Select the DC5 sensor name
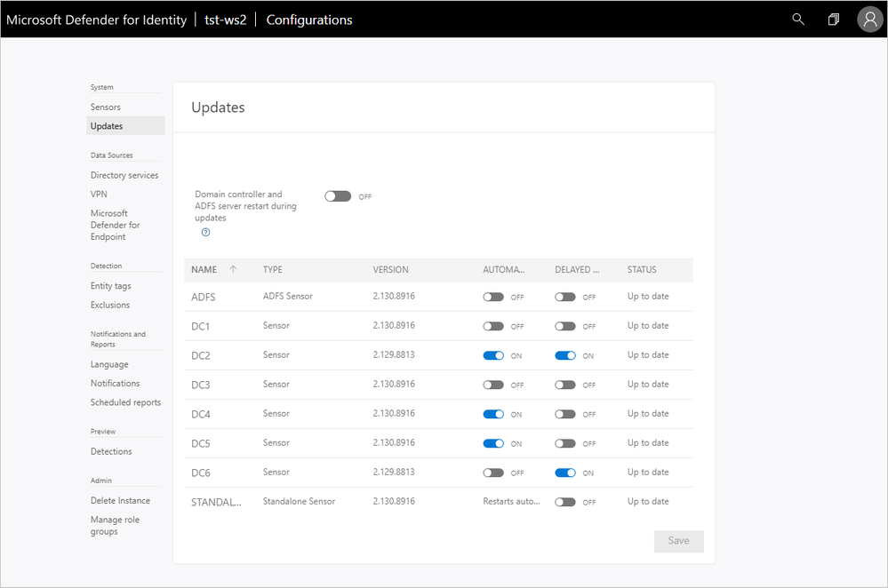 [201, 444]
